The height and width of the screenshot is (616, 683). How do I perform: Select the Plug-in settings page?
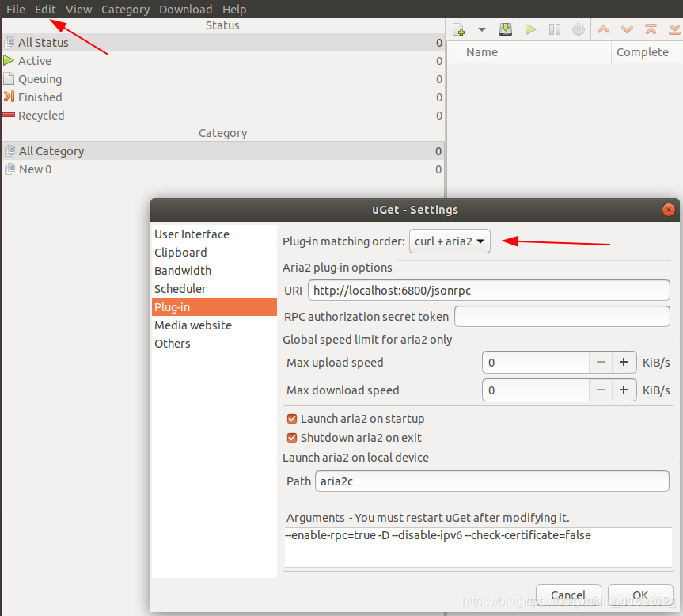pos(214,307)
